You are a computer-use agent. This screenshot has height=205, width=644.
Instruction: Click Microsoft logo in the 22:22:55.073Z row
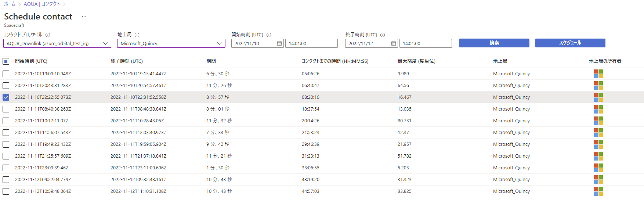click(x=598, y=97)
